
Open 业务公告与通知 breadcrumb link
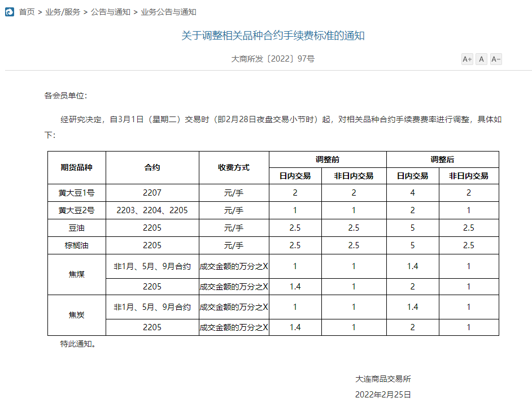click(168, 12)
